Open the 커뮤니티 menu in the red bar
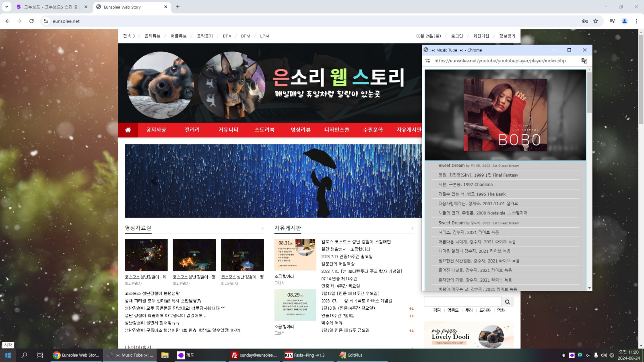The image size is (644, 362). 228,130
